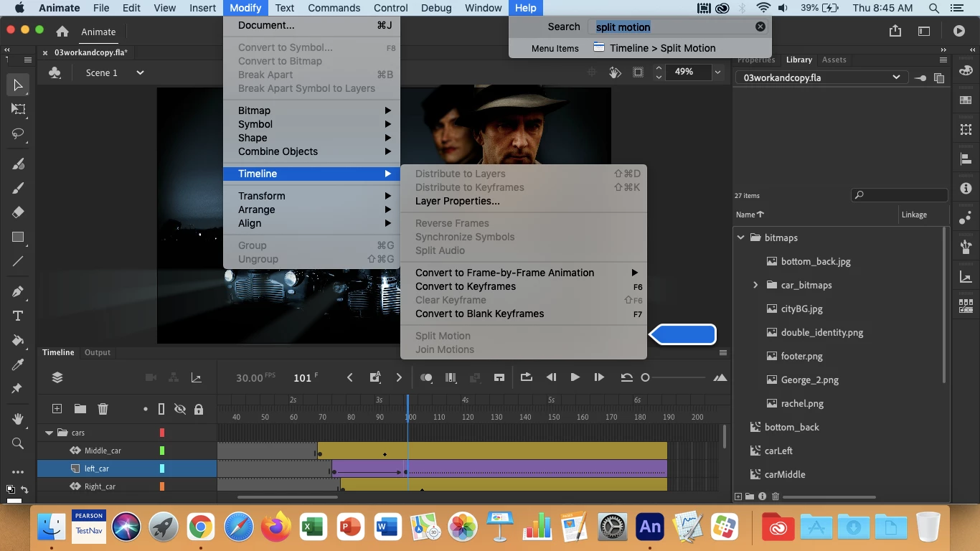Open the stage zoom percentage dropdown

point(717,72)
